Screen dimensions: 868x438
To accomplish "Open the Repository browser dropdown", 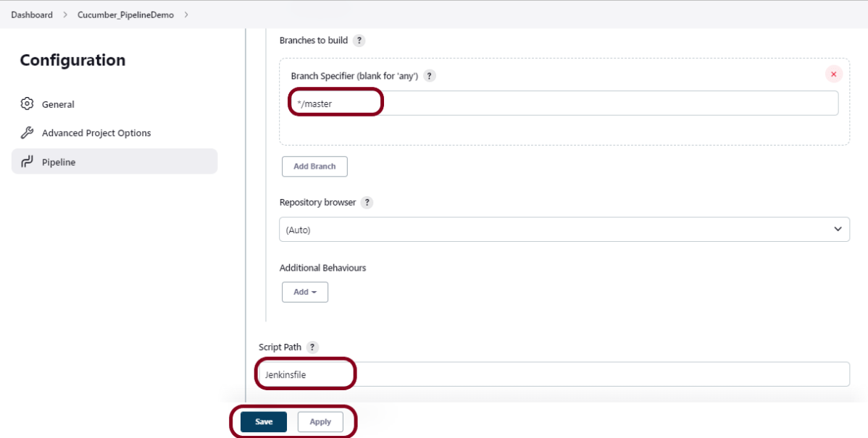I will (564, 229).
